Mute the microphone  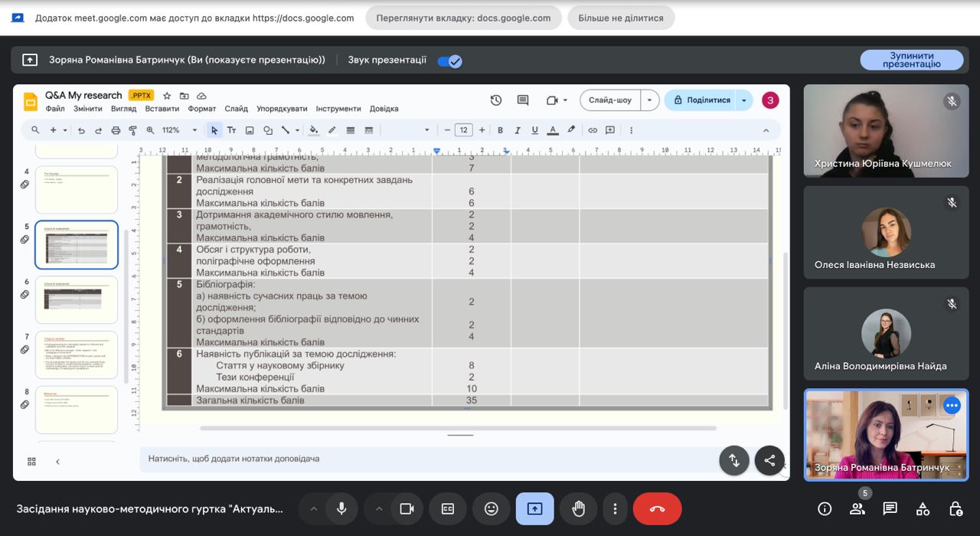[341, 508]
